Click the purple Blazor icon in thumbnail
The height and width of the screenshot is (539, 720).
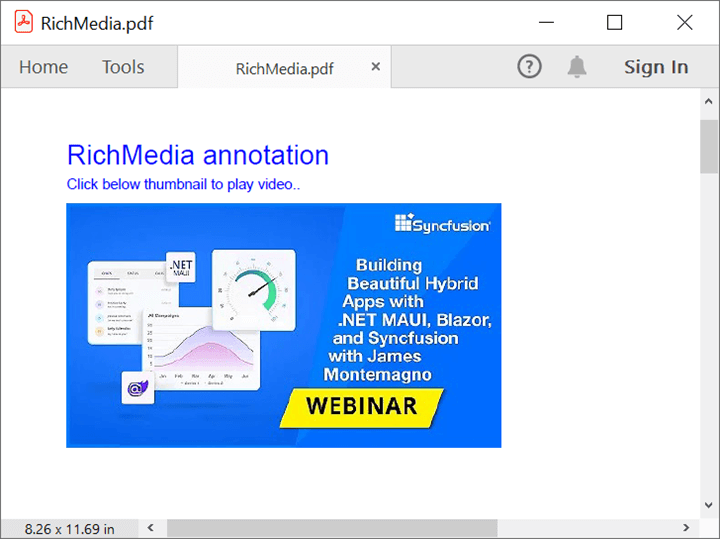click(x=136, y=386)
